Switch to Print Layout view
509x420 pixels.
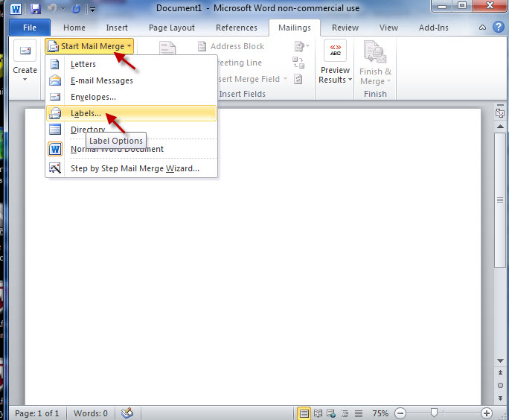(x=304, y=413)
